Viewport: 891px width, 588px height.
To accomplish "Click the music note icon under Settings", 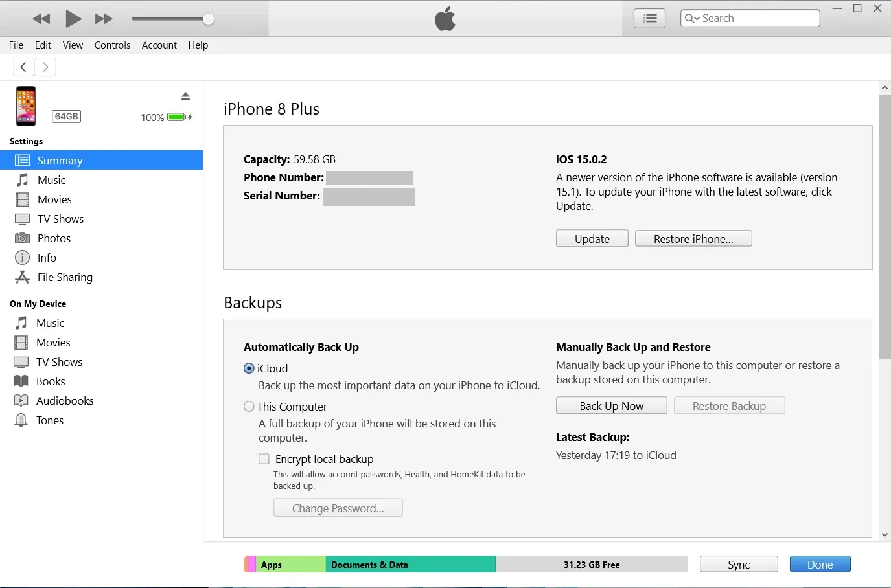I will point(23,179).
